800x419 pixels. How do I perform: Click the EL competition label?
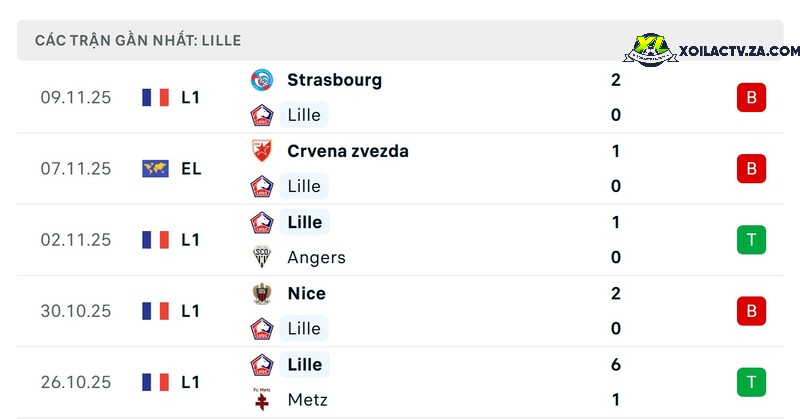tap(191, 168)
